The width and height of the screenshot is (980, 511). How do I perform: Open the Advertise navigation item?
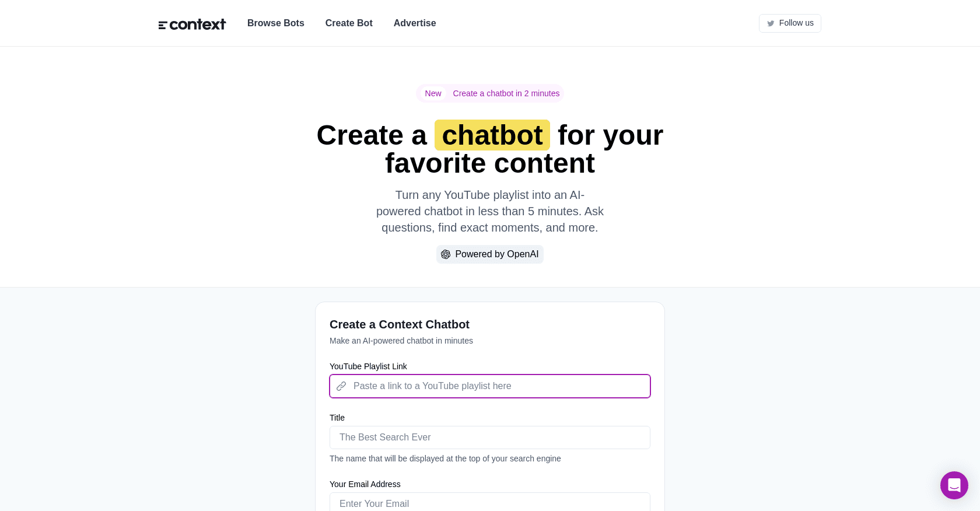415,23
